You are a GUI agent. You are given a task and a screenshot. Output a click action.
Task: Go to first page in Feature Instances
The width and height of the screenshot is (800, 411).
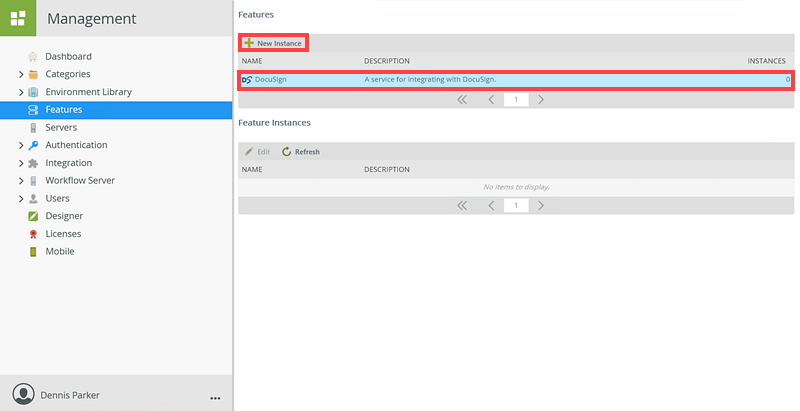pos(462,206)
